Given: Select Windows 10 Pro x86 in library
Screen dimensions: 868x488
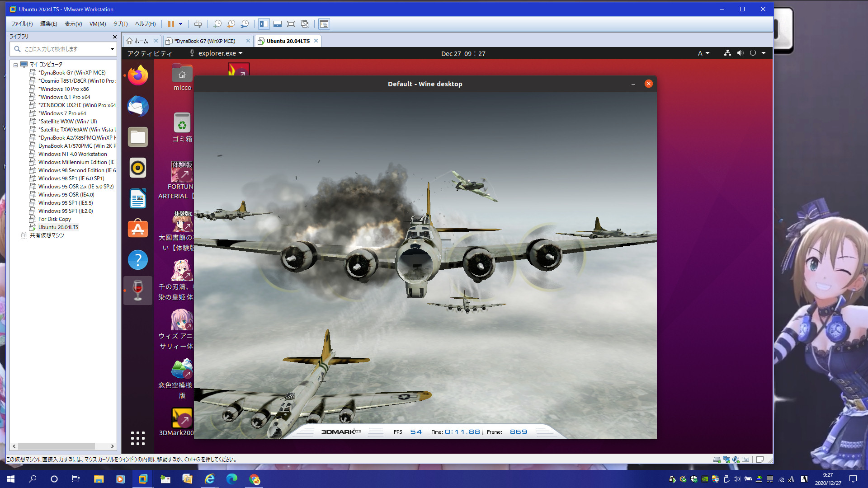Looking at the screenshot, I should point(63,89).
